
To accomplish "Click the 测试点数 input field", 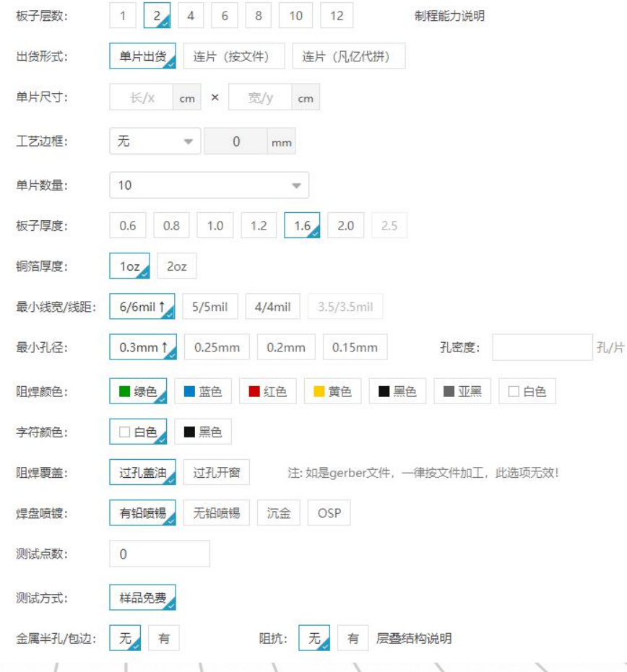I will pos(160,554).
